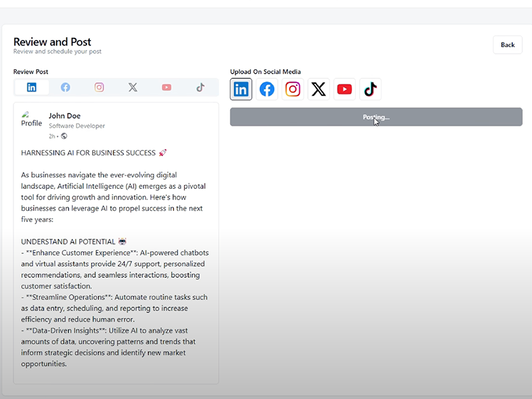Click the HARNESSING AI FOR BUSINESS SUCCESS headline

tap(94, 153)
